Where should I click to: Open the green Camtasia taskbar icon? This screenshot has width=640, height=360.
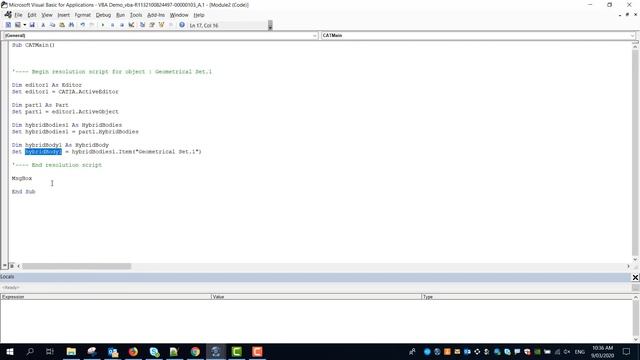click(236, 351)
